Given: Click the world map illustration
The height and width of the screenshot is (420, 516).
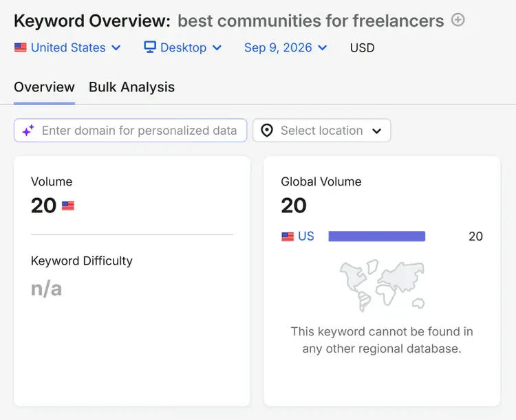Looking at the screenshot, I should coord(382,286).
